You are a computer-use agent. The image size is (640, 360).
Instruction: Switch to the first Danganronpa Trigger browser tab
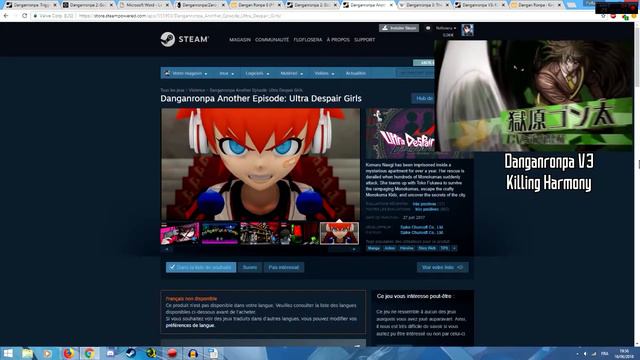31,5
